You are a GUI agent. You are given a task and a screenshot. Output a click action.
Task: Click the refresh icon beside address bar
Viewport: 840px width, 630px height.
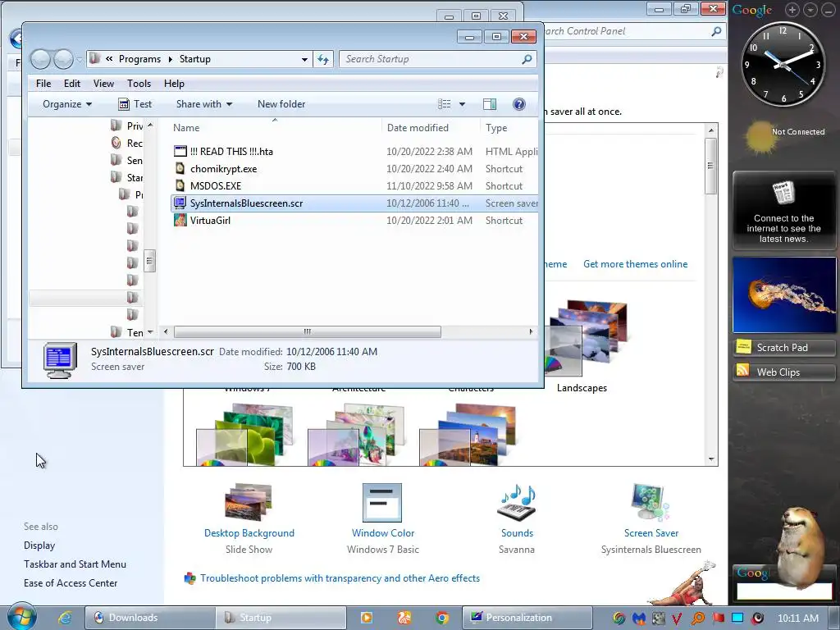(x=323, y=59)
